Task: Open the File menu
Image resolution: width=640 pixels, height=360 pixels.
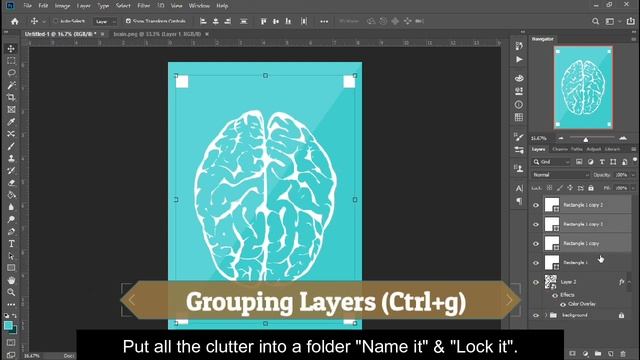Action: pos(27,6)
